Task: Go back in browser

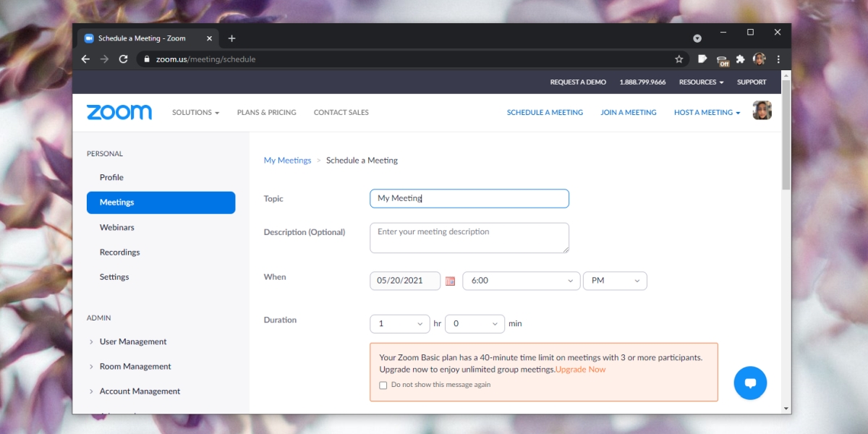Action: point(85,59)
